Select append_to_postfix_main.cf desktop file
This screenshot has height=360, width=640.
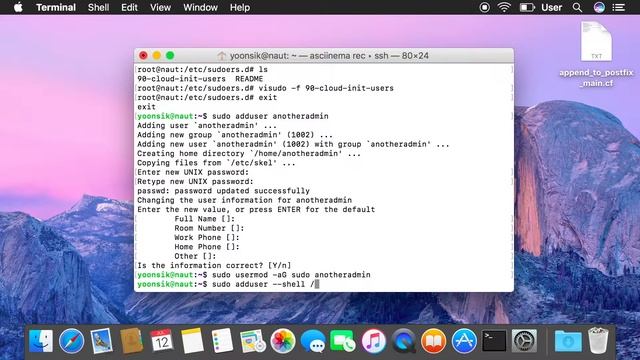tap(596, 54)
